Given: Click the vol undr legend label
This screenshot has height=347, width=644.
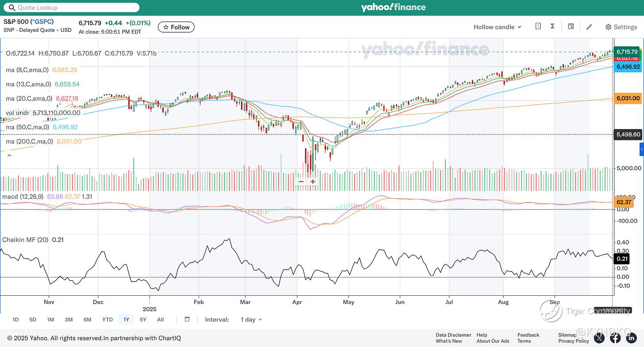Looking at the screenshot, I should 18,113.
